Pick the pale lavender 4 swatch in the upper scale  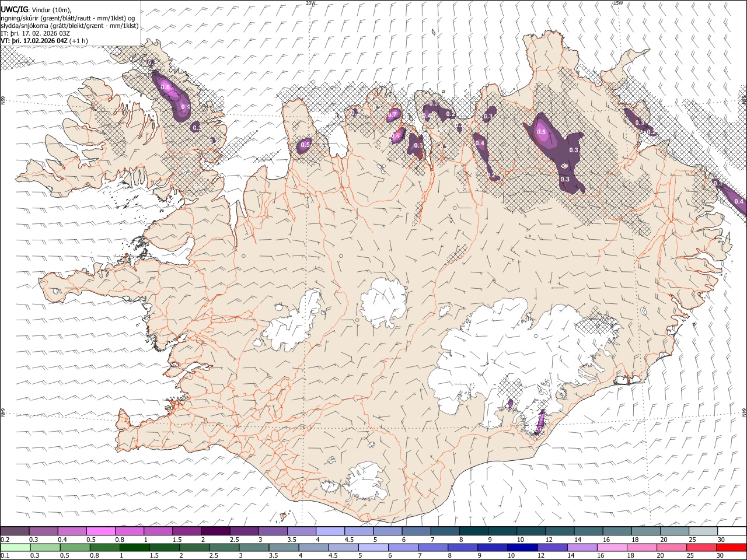(330, 531)
